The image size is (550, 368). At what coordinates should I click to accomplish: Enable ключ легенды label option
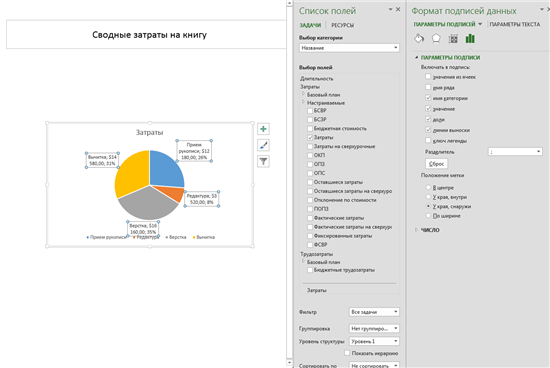tap(428, 140)
